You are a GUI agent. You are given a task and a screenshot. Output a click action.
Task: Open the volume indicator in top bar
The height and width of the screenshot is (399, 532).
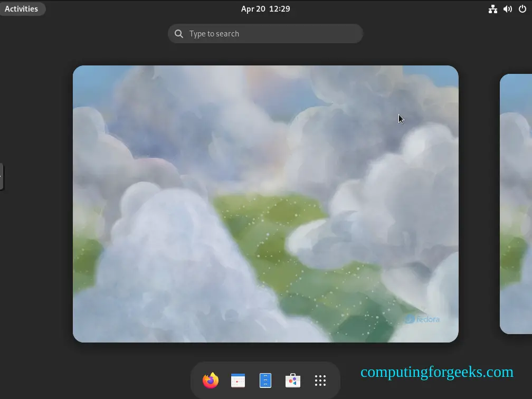(508, 9)
